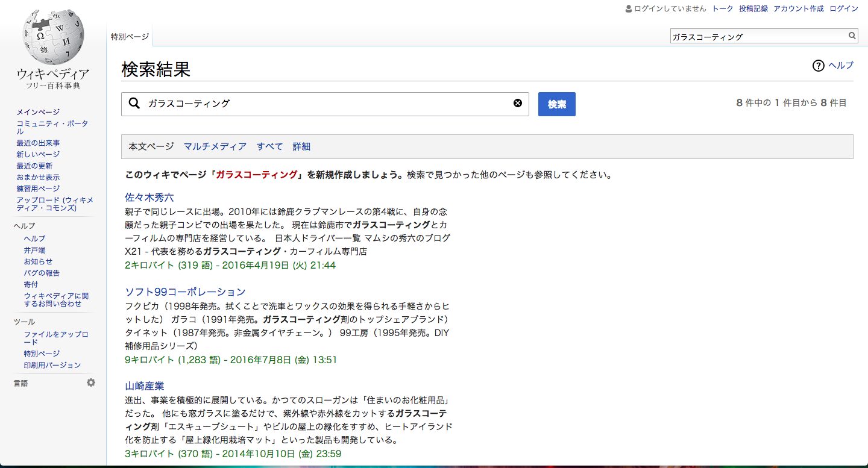Click the ツール sidebar section heading
Viewport: 868px width, 468px height.
coord(25,322)
